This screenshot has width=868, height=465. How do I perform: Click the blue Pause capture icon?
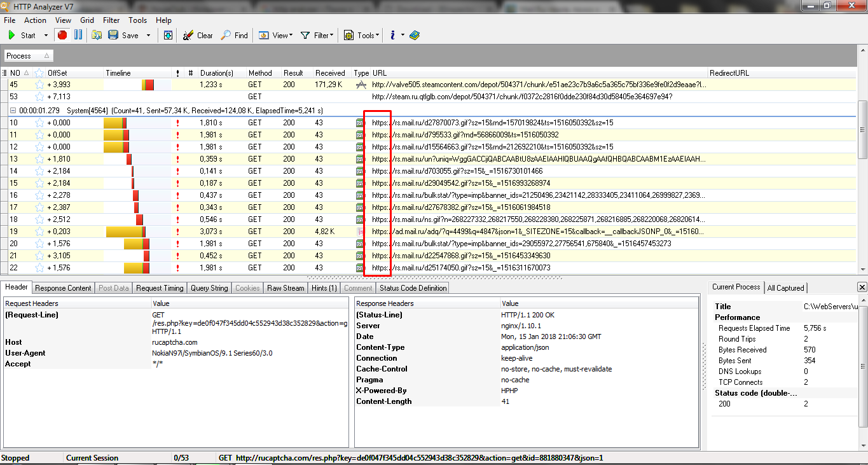click(78, 35)
